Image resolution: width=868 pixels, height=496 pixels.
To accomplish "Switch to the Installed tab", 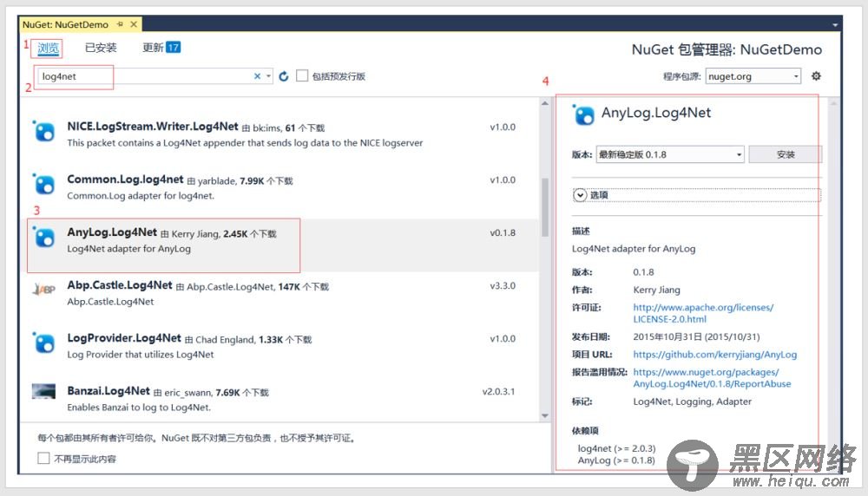I will (x=101, y=48).
